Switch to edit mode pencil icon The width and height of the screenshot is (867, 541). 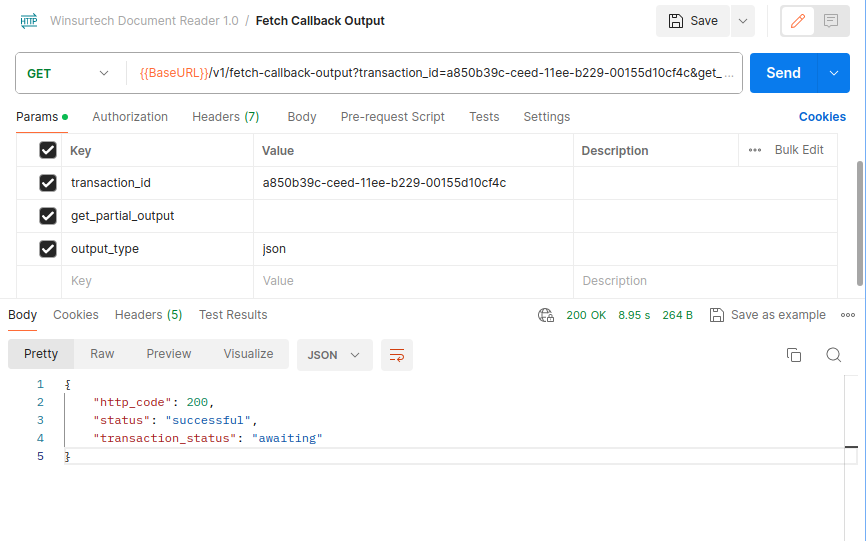click(x=797, y=21)
